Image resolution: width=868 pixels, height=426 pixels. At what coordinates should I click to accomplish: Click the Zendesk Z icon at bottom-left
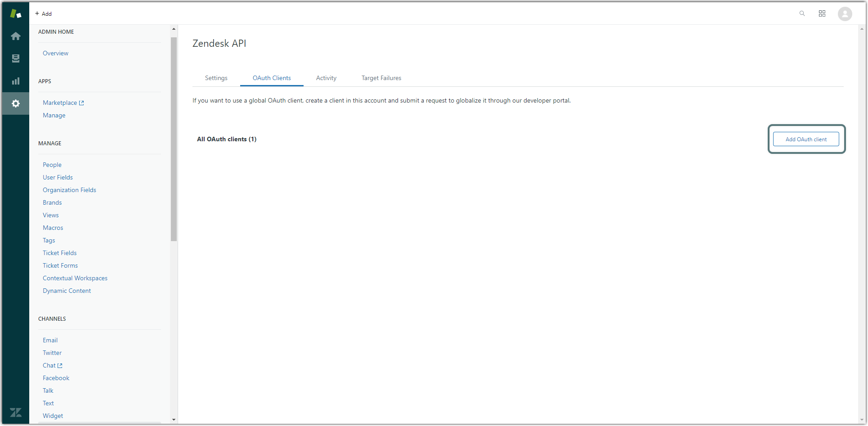click(x=16, y=412)
